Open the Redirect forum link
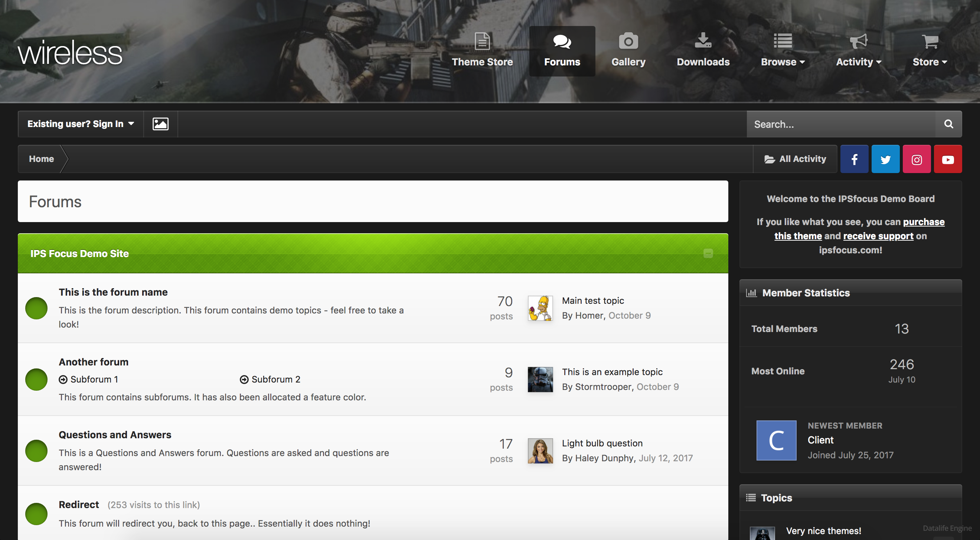Viewport: 980px width, 540px height. coord(79,505)
